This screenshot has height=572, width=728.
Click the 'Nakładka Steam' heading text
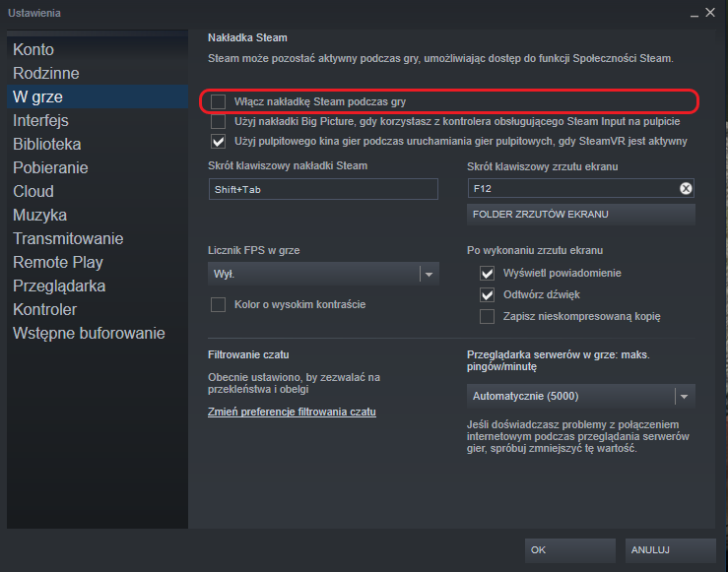click(247, 37)
